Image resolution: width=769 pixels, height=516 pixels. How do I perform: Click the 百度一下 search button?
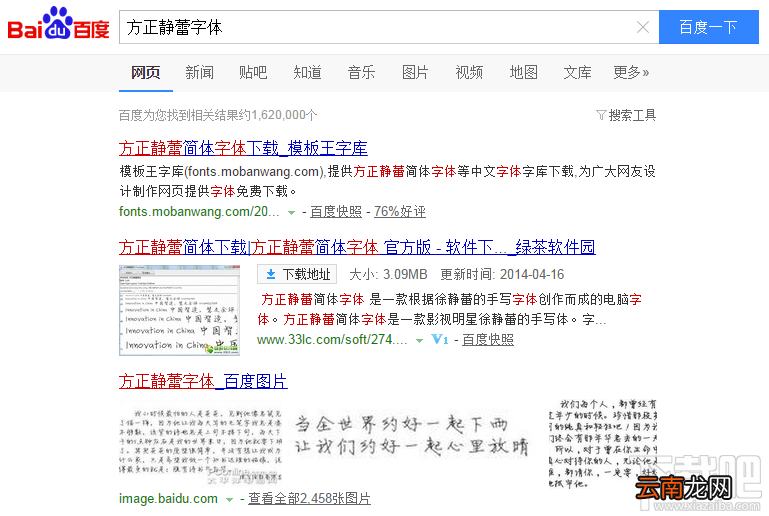point(708,27)
